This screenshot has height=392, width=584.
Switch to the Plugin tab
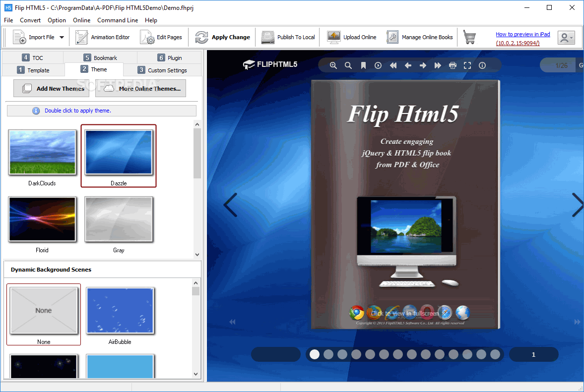click(x=170, y=57)
